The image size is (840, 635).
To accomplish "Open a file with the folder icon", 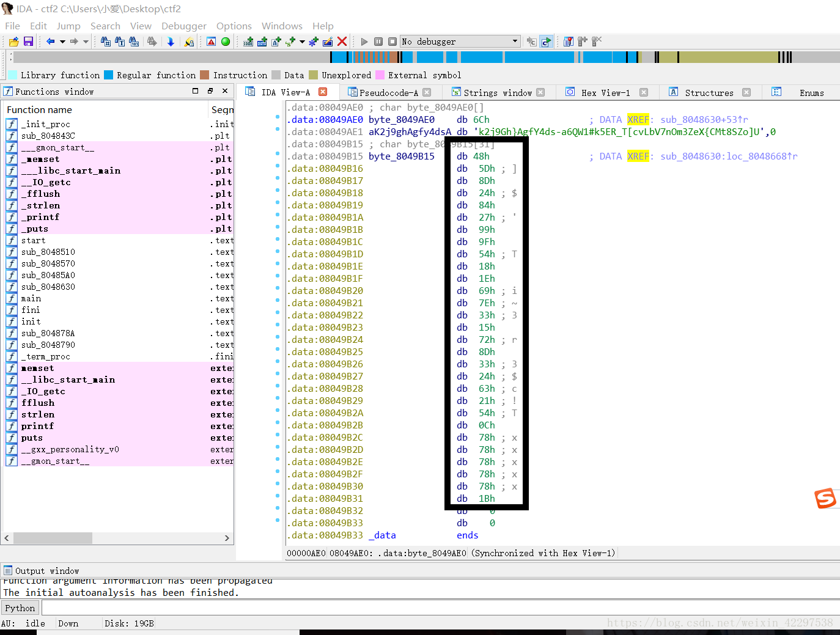I will click(13, 42).
